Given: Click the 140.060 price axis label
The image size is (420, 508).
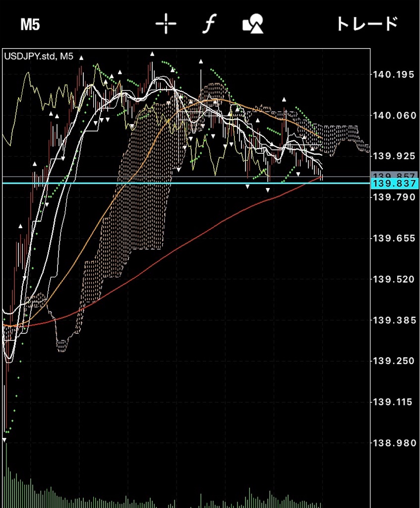Looking at the screenshot, I should click(394, 116).
